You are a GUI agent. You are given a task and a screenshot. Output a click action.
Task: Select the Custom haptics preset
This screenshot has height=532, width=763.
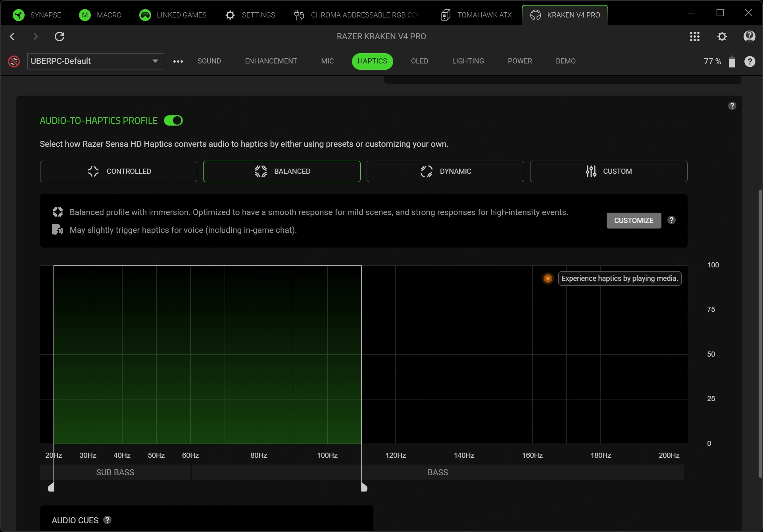point(609,171)
